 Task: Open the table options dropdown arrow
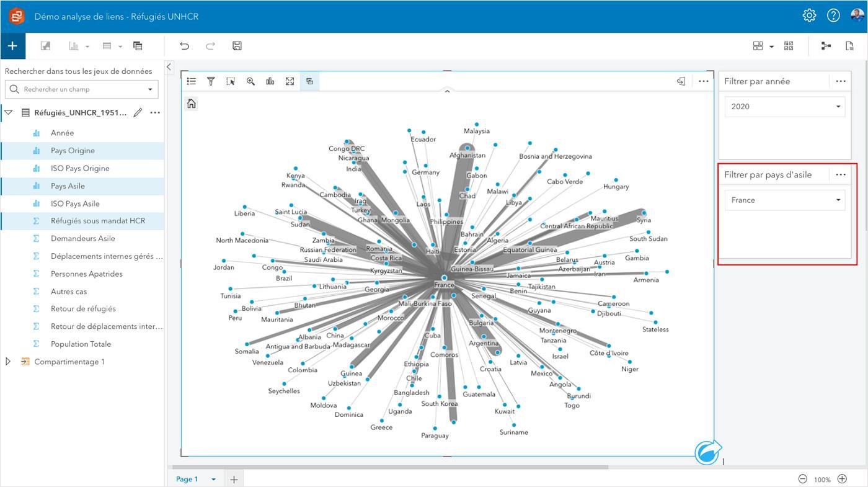tap(120, 47)
